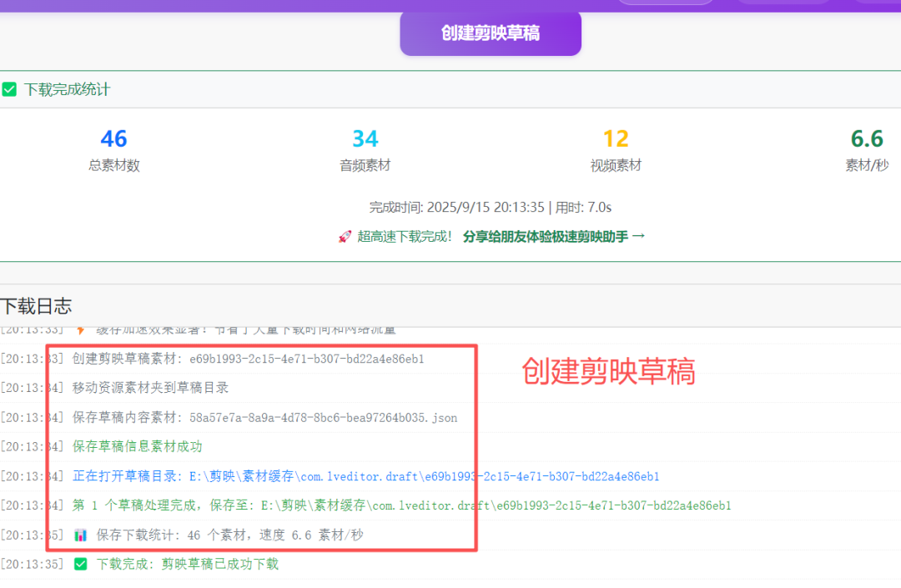The width and height of the screenshot is (901, 588).
Task: Click green check icon beside 下载完成 log
Action: 80,565
